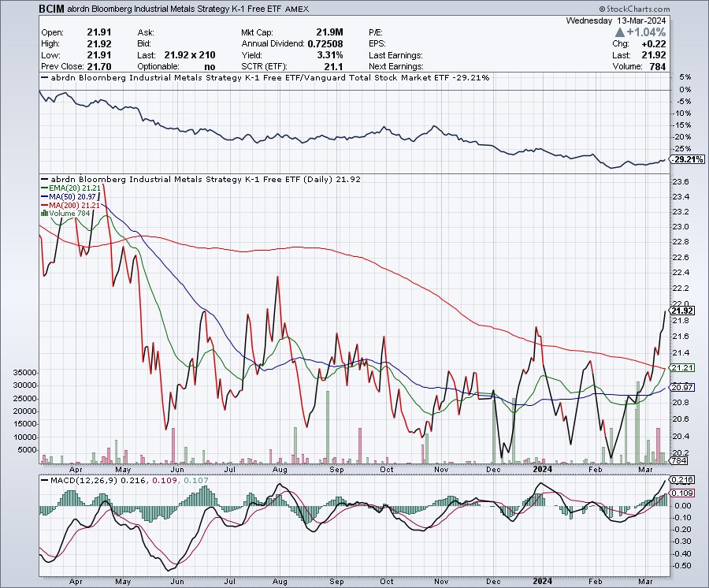Click the 23.6 price scale label
Image resolution: width=709 pixels, height=588 pixels.
(681, 181)
